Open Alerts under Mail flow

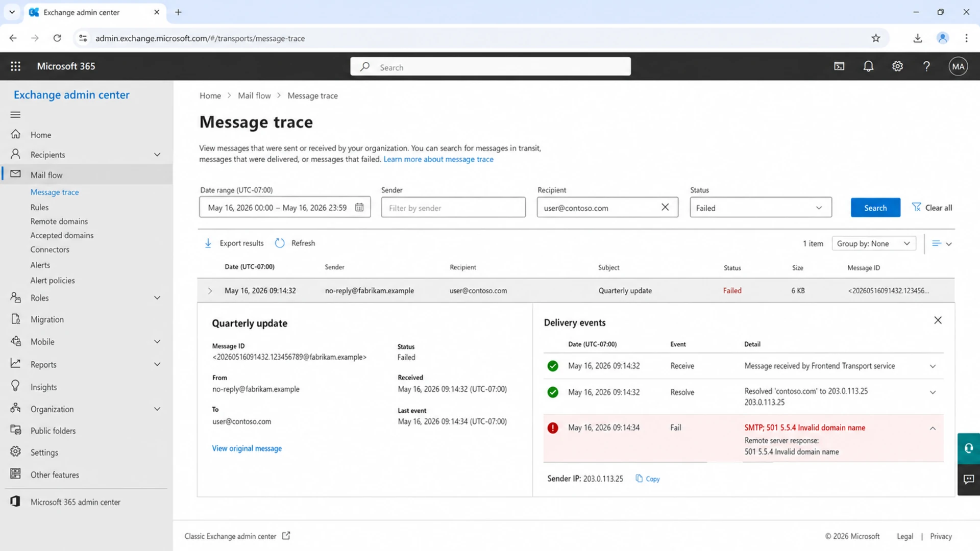[x=40, y=265]
